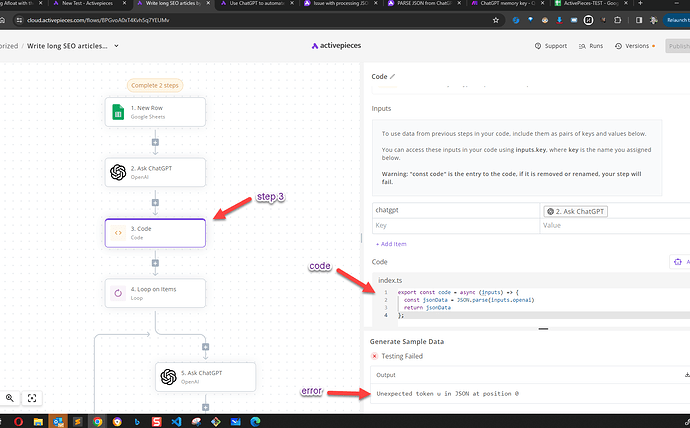
Task: Open File Explorer from the taskbar
Action: coord(38,422)
